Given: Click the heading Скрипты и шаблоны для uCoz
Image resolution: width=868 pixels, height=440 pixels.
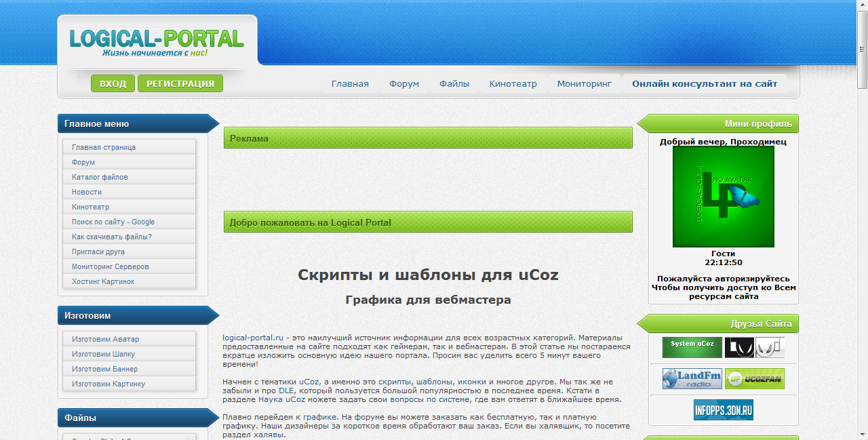Looking at the screenshot, I should 428,275.
